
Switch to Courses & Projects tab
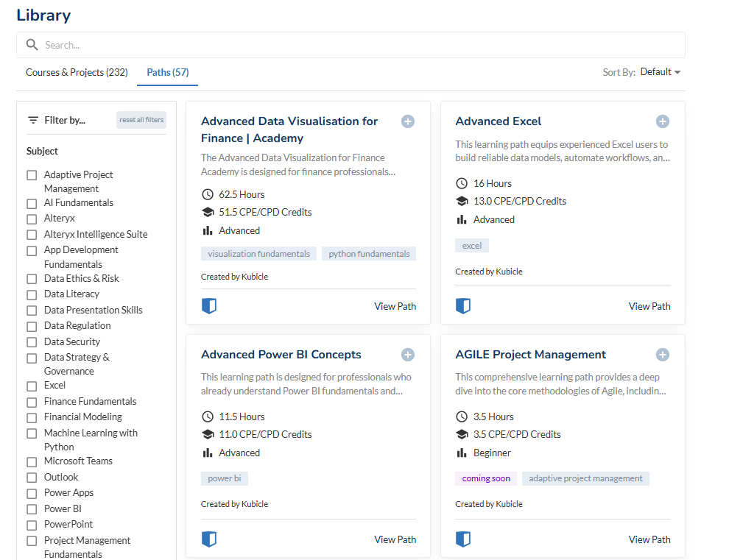point(77,72)
